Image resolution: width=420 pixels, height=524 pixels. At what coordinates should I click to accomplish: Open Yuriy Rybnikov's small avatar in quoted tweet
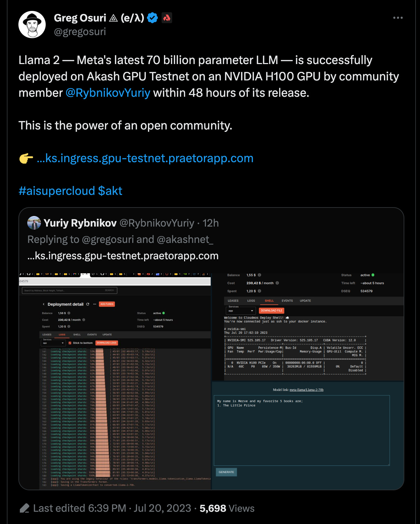click(34, 223)
